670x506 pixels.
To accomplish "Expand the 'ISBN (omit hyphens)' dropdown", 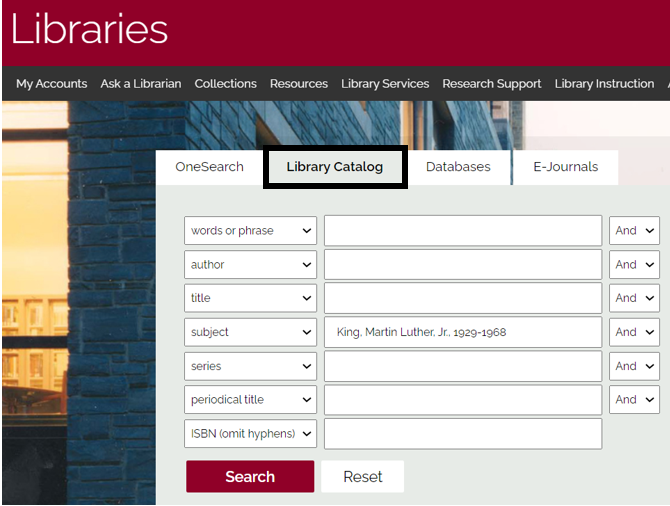I will (x=250, y=434).
